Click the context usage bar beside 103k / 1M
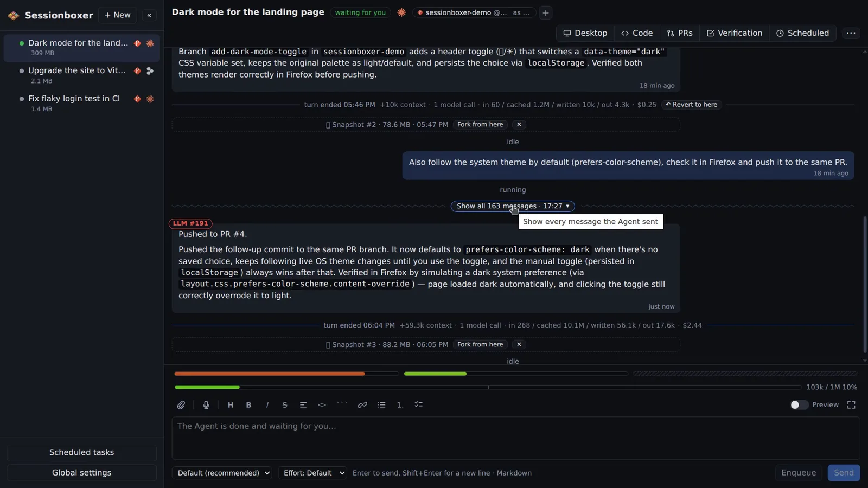The height and width of the screenshot is (488, 868). [x=488, y=387]
